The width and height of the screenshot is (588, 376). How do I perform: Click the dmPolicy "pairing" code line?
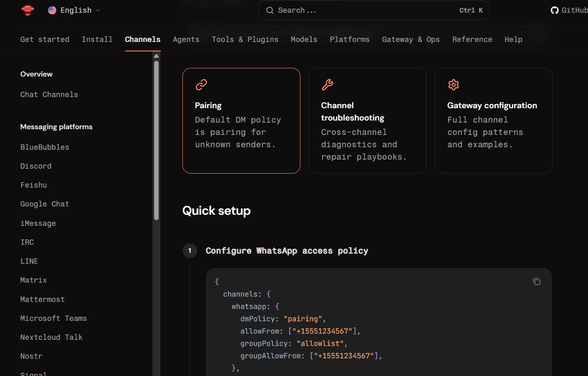point(283,319)
